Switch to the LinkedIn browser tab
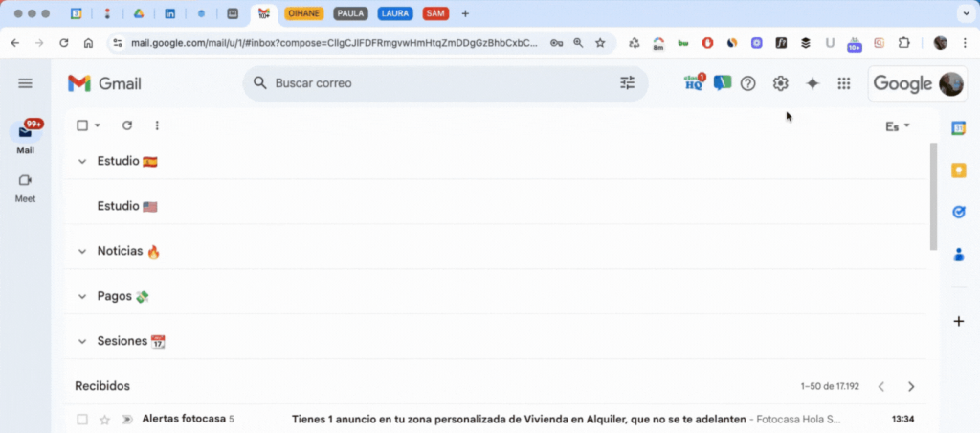 [170, 13]
